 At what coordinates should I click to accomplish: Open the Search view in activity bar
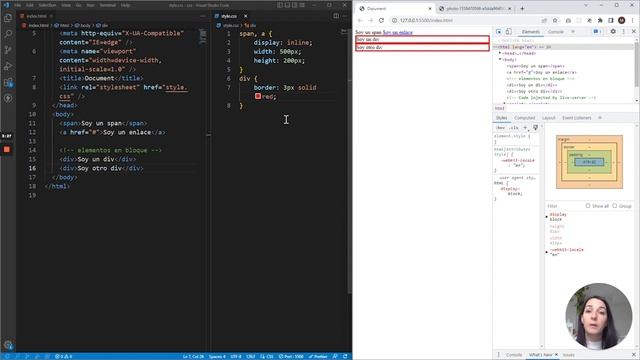(8, 34)
